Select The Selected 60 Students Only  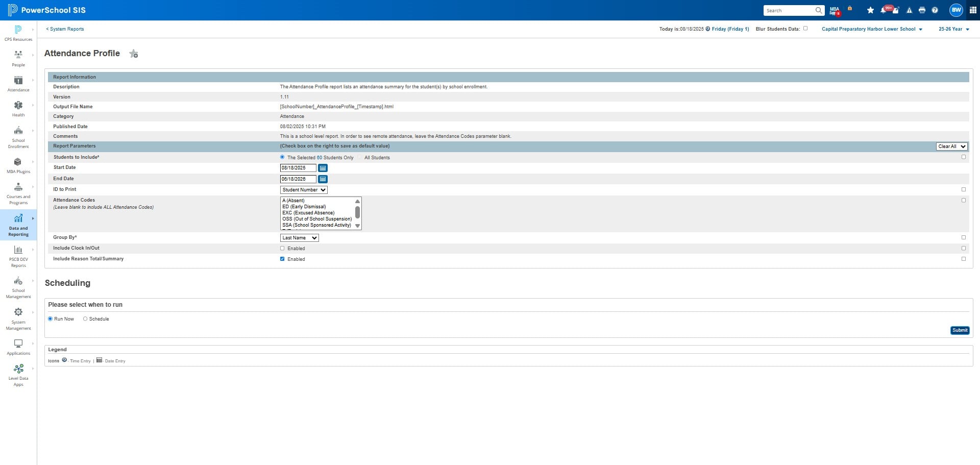(x=282, y=157)
